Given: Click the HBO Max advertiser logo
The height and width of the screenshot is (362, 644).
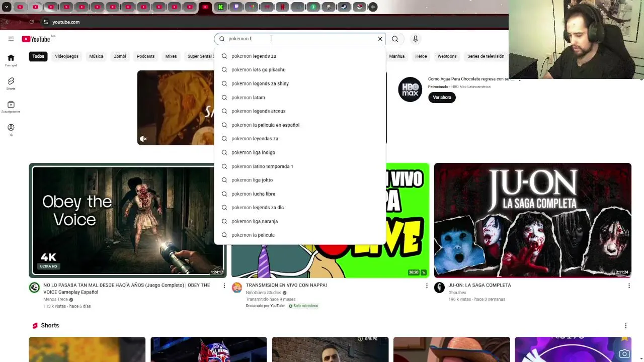Looking at the screenshot, I should pyautogui.click(x=410, y=89).
